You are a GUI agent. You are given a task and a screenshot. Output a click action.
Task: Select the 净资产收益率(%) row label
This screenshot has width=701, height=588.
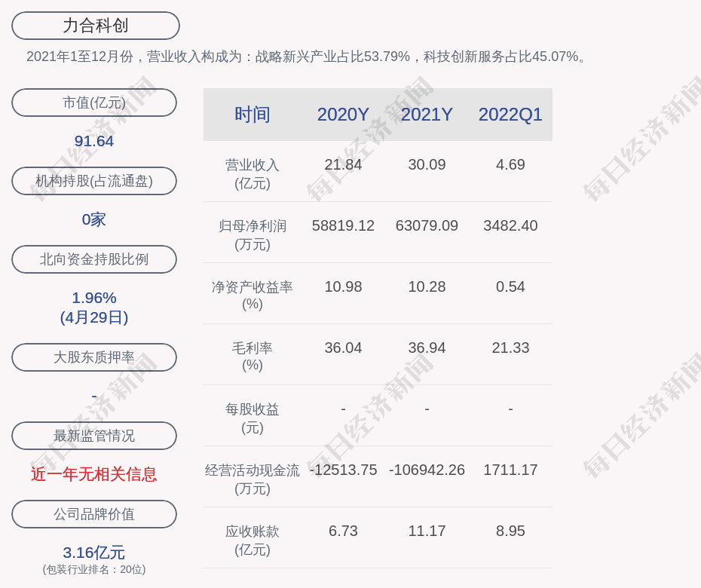(253, 296)
